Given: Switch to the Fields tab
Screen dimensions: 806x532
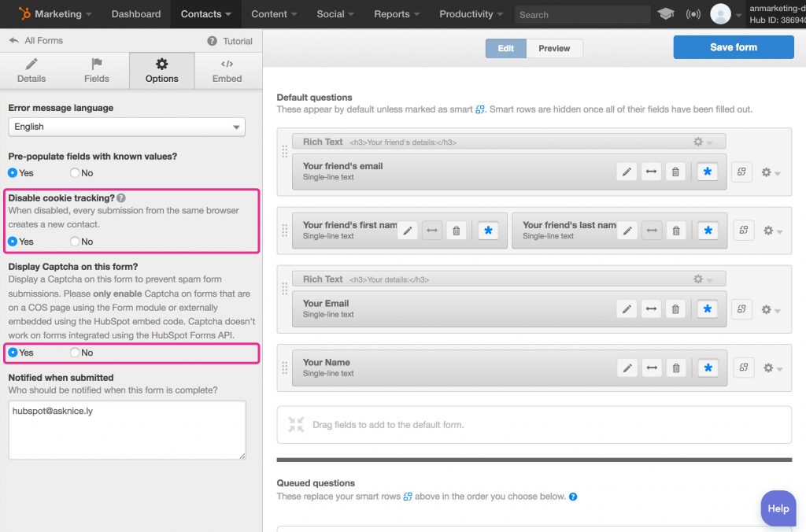Looking at the screenshot, I should [97, 71].
